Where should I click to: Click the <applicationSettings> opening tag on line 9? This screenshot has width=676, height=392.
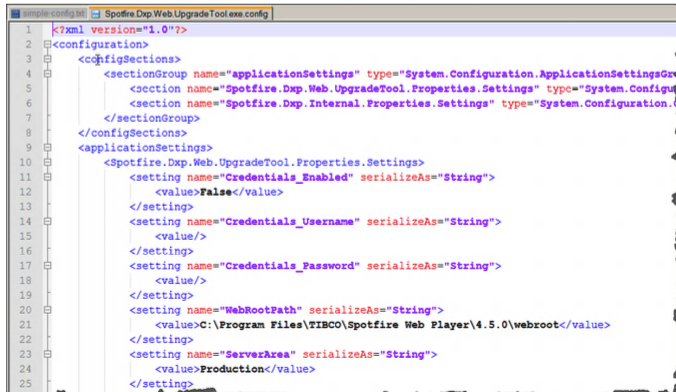pos(145,147)
